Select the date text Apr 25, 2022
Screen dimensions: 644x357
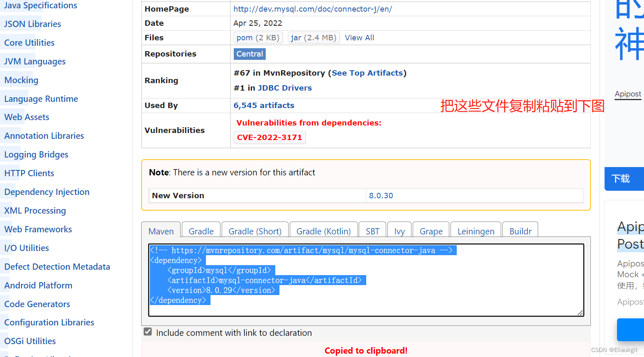coord(258,23)
